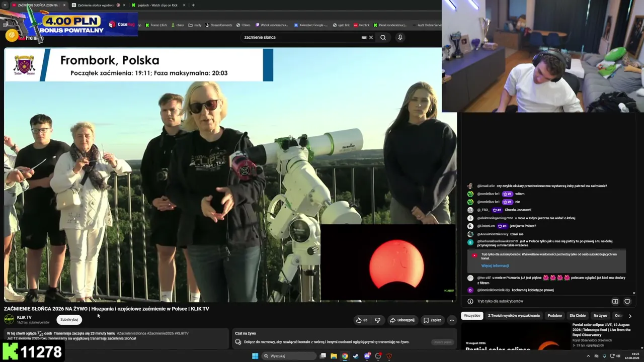This screenshot has width=644, height=362.
Task: Open Steam from the taskbar
Action: 356,356
